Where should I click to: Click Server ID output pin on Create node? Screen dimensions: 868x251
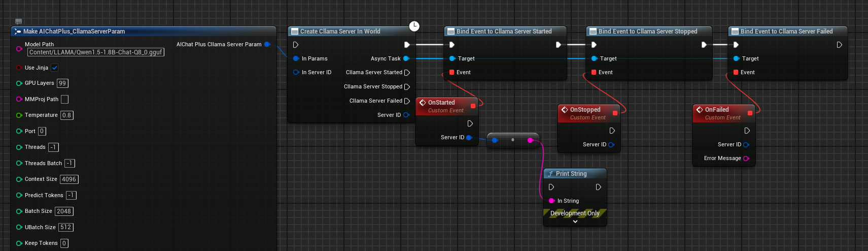click(x=406, y=115)
